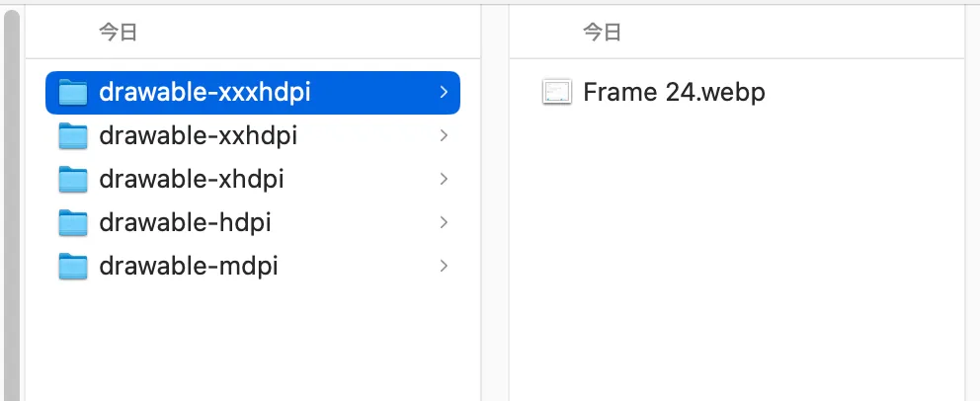
Task: Expand drawable-xhdpi using its chevron
Action: click(x=444, y=179)
